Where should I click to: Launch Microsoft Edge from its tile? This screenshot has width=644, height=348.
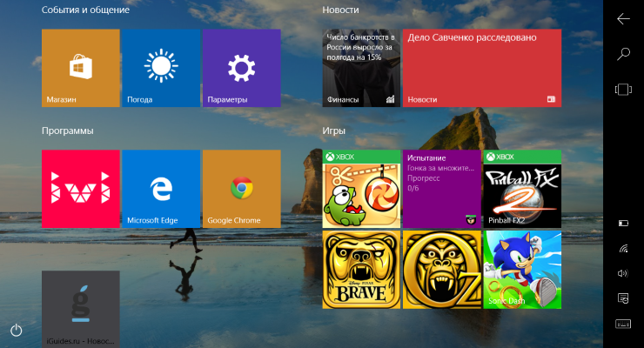(160, 188)
